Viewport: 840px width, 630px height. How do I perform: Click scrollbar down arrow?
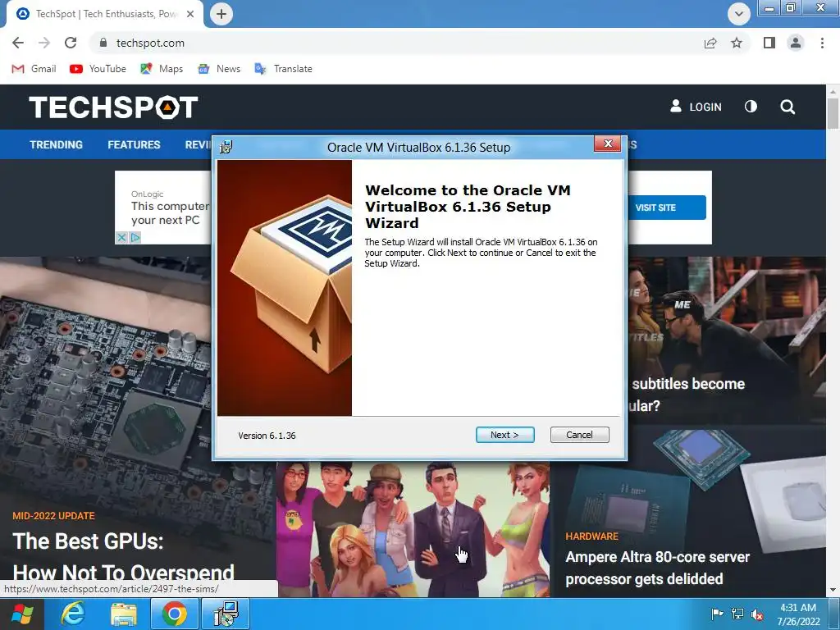833,590
